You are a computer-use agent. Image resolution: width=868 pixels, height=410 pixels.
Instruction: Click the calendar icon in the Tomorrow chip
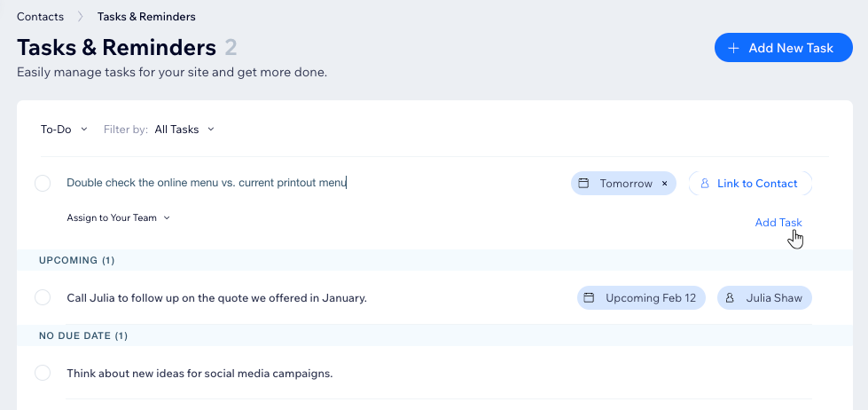(583, 184)
